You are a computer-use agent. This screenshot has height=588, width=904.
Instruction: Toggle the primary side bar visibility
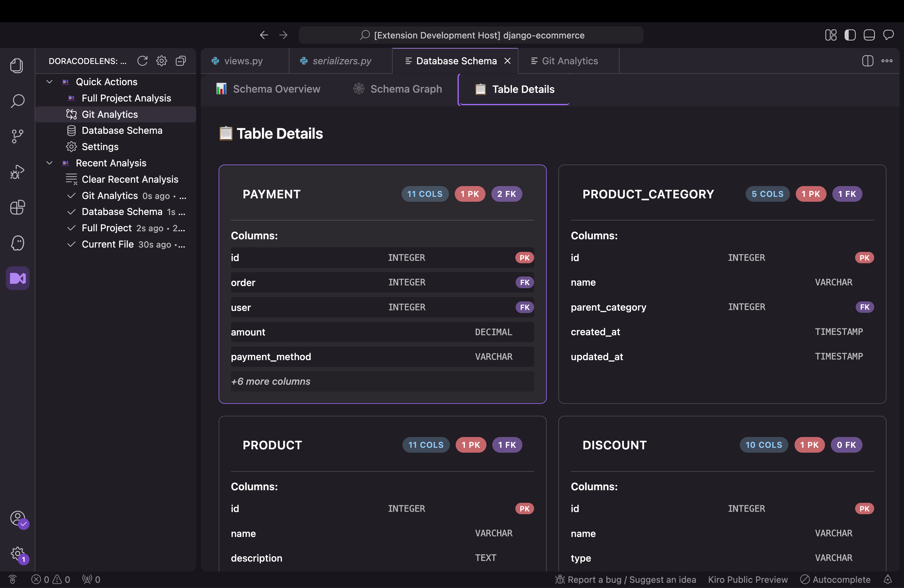[850, 35]
